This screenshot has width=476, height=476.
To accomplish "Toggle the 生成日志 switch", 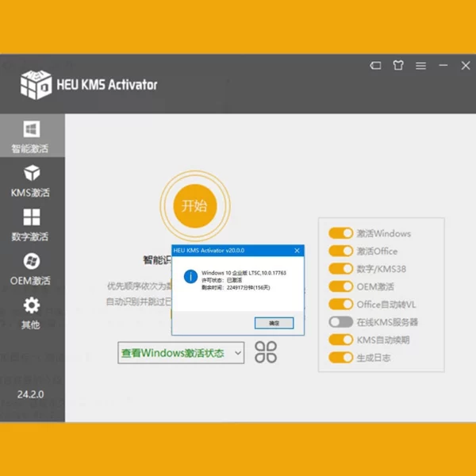I will point(341,358).
